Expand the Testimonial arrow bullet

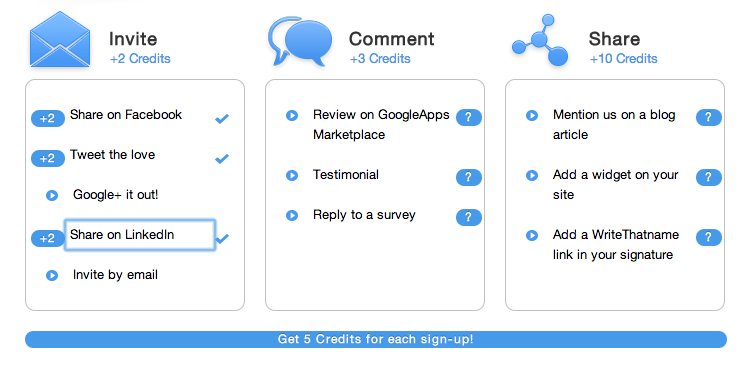click(292, 175)
